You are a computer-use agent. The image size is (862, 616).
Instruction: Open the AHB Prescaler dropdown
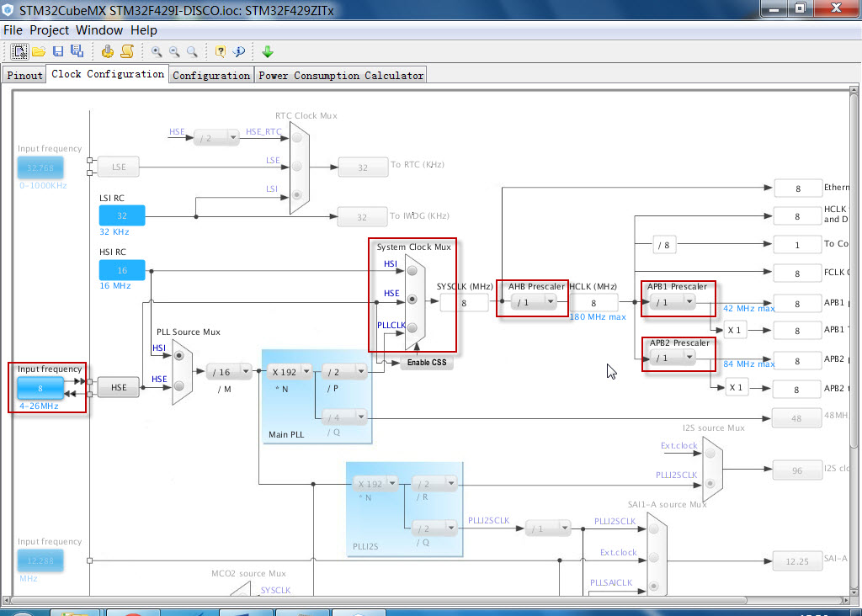(533, 301)
